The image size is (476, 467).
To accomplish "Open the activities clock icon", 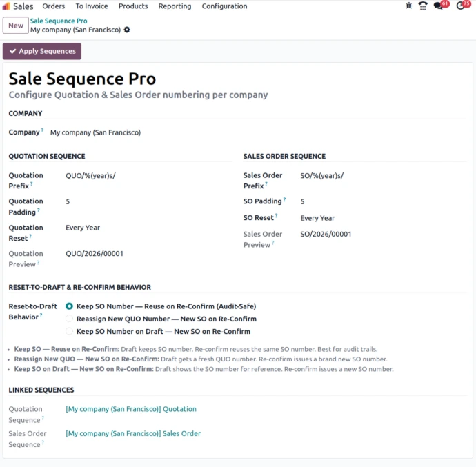I will [461, 6].
